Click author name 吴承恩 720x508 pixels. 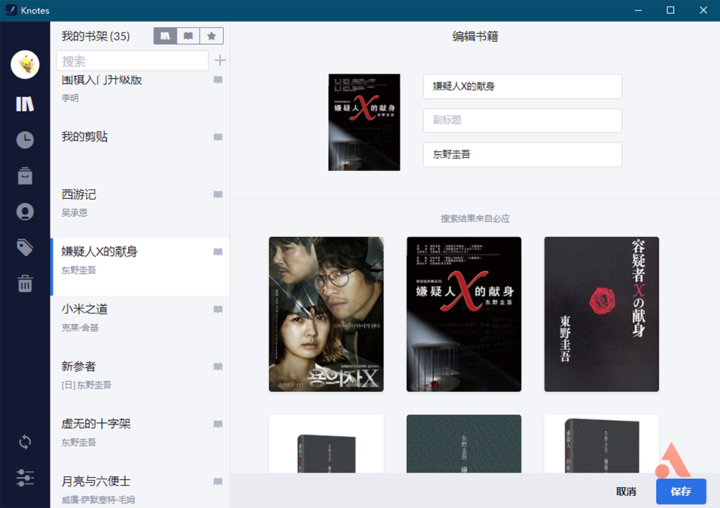click(x=74, y=213)
